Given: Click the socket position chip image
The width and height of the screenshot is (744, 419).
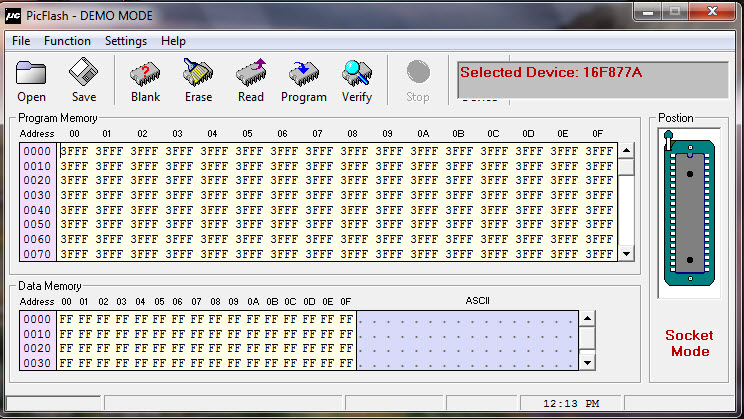Looking at the screenshot, I should (x=688, y=210).
